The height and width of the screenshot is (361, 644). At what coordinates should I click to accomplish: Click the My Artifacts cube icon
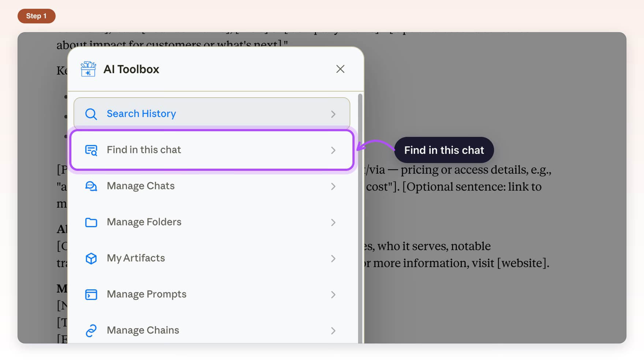coord(91,258)
